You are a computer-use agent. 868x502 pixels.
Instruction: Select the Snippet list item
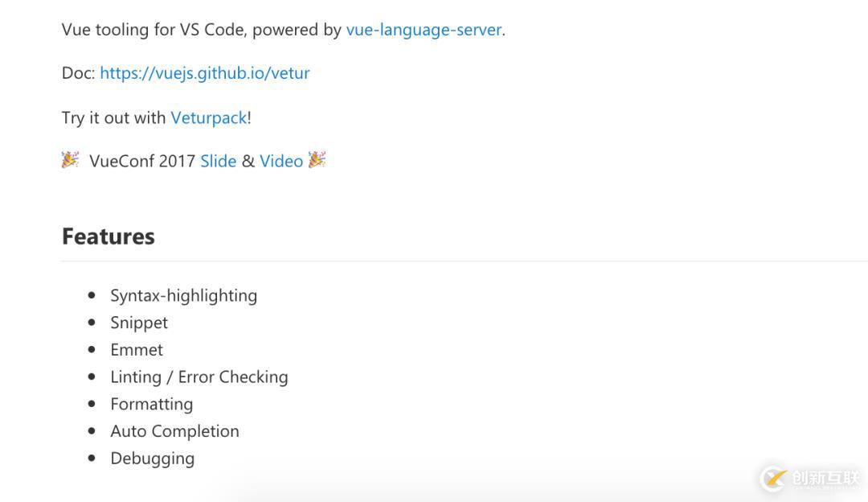coord(139,323)
